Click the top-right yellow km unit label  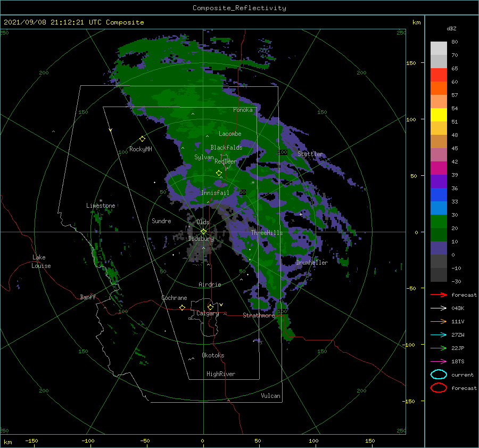click(417, 22)
